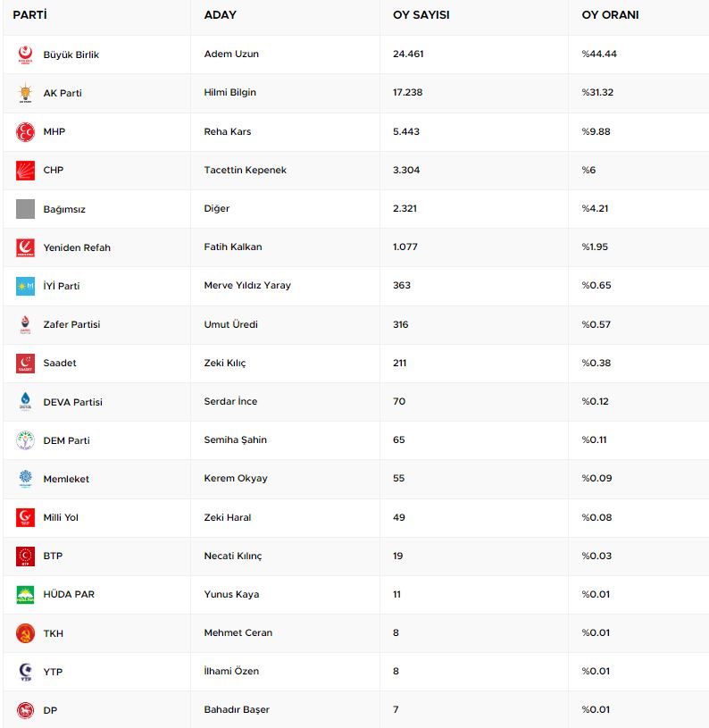Click the PARTİ column header
Viewport: 709px width, 728px height.
click(29, 15)
